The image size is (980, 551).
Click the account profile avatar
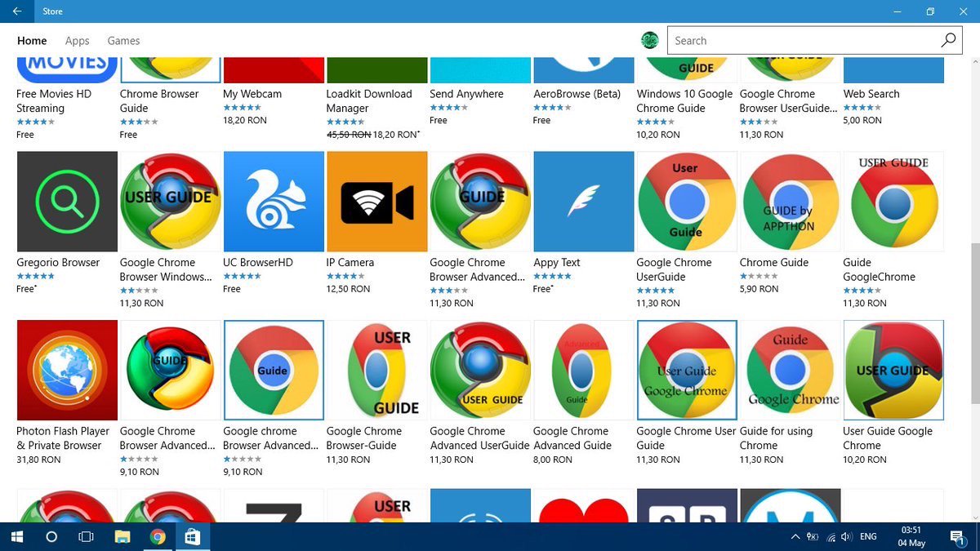tap(650, 39)
